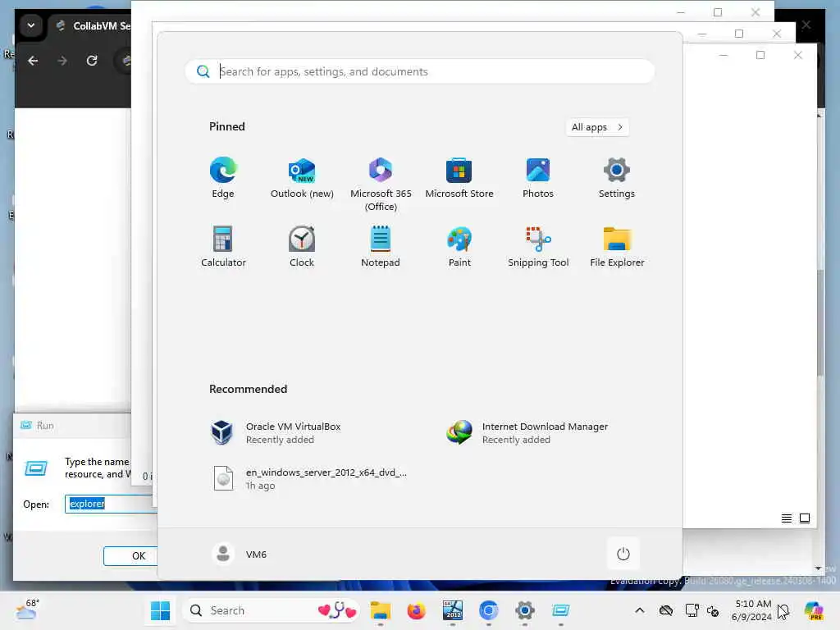This screenshot has width=840, height=630.
Task: Click the All apps button
Action: coord(597,127)
